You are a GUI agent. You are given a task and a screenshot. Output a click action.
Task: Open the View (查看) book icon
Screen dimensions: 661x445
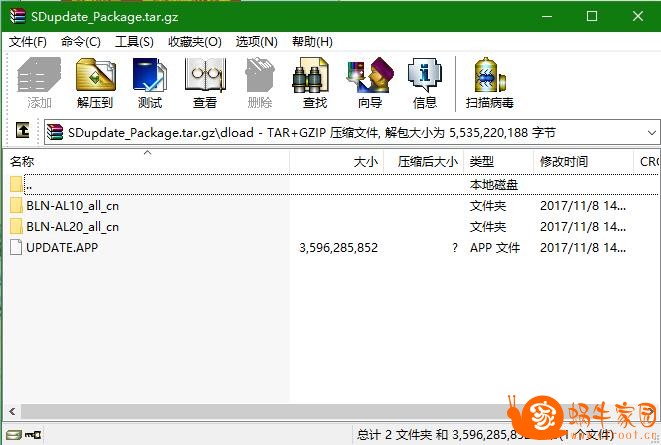pyautogui.click(x=205, y=75)
